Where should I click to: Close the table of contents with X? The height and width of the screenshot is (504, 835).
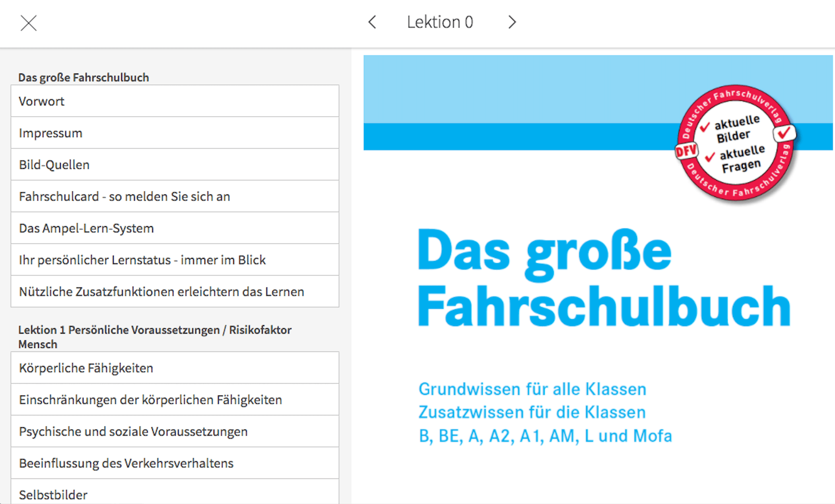click(x=29, y=23)
